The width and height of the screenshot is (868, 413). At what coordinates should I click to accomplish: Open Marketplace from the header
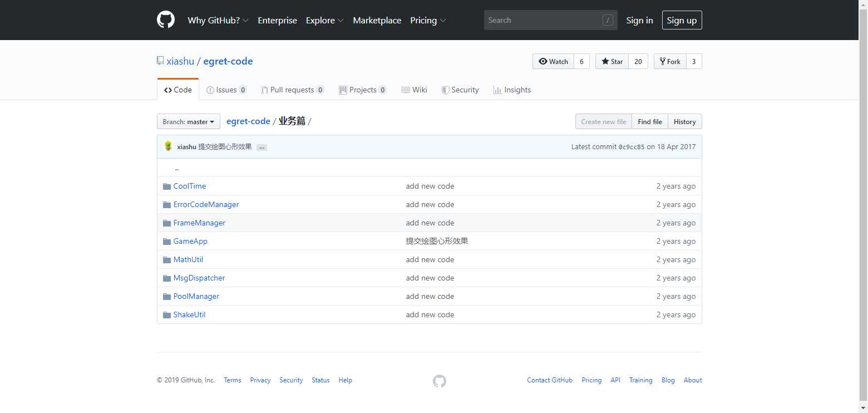[377, 20]
